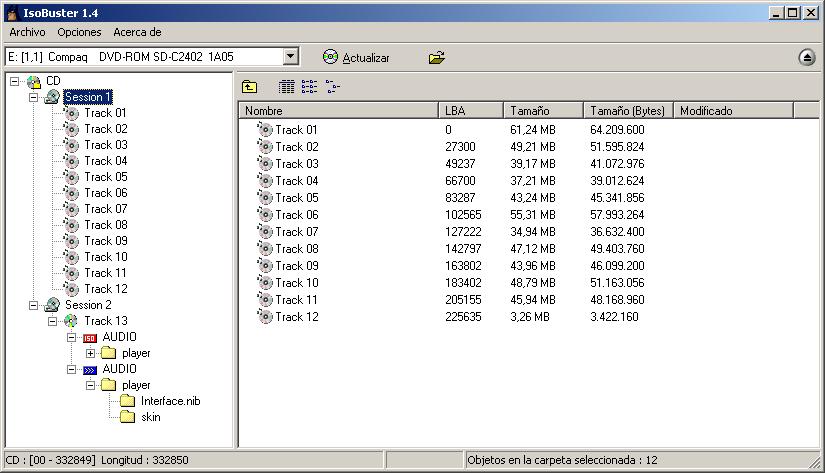Open the Archivo menu
This screenshot has width=825, height=473.
(x=27, y=32)
